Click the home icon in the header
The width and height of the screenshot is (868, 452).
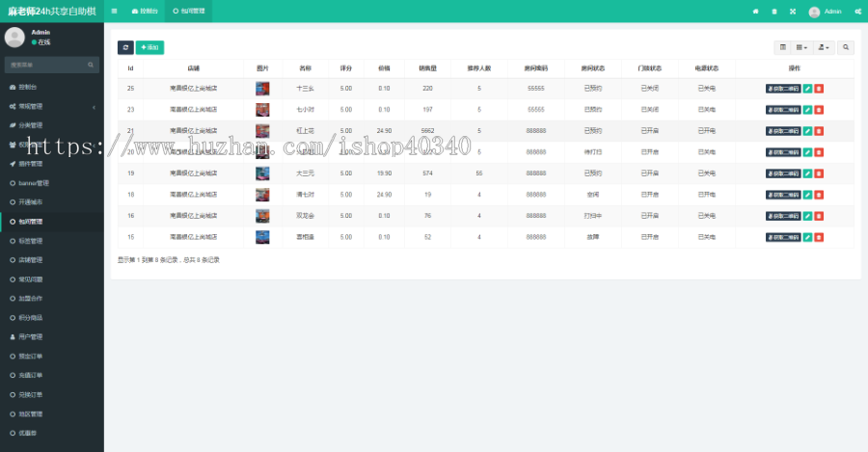755,11
